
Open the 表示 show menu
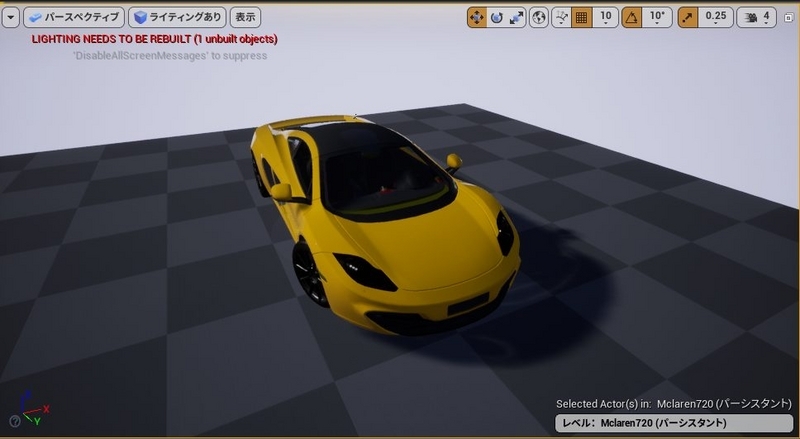(245, 17)
